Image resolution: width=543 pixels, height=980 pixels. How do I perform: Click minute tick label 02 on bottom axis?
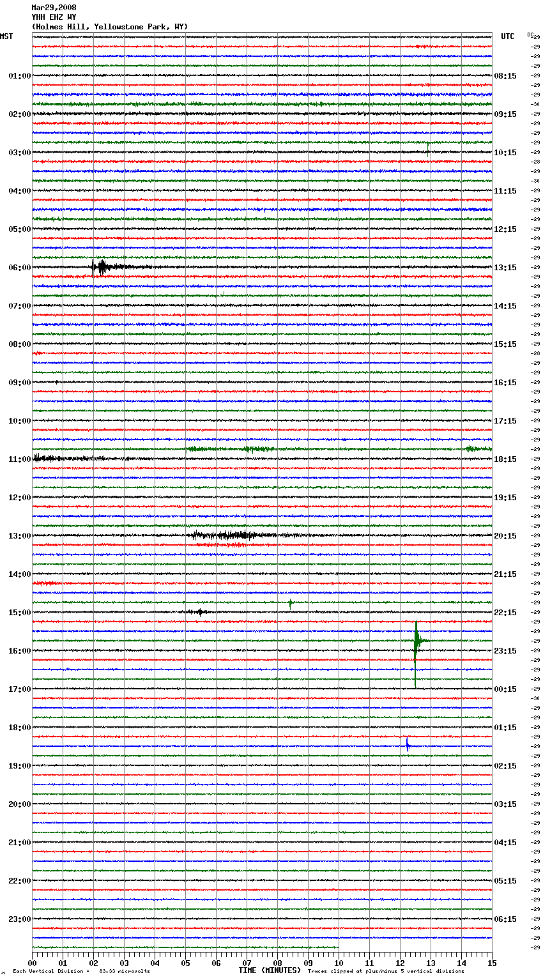tap(94, 963)
